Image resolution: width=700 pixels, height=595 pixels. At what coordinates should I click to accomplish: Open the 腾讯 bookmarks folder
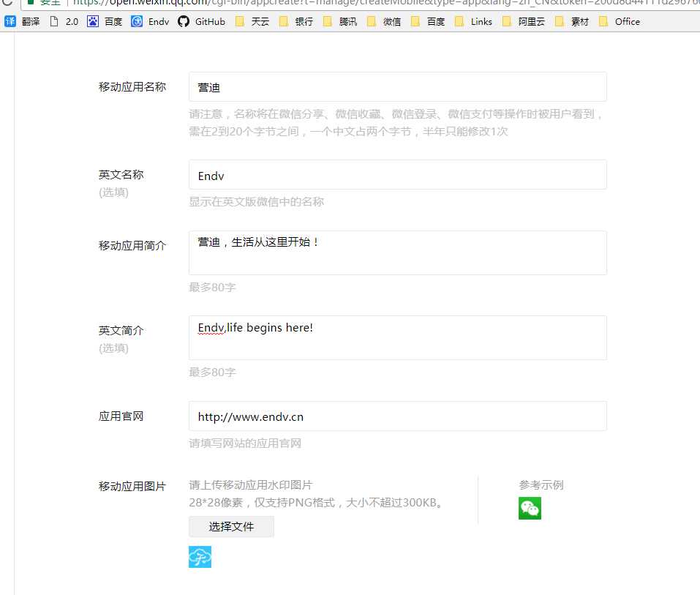(340, 21)
